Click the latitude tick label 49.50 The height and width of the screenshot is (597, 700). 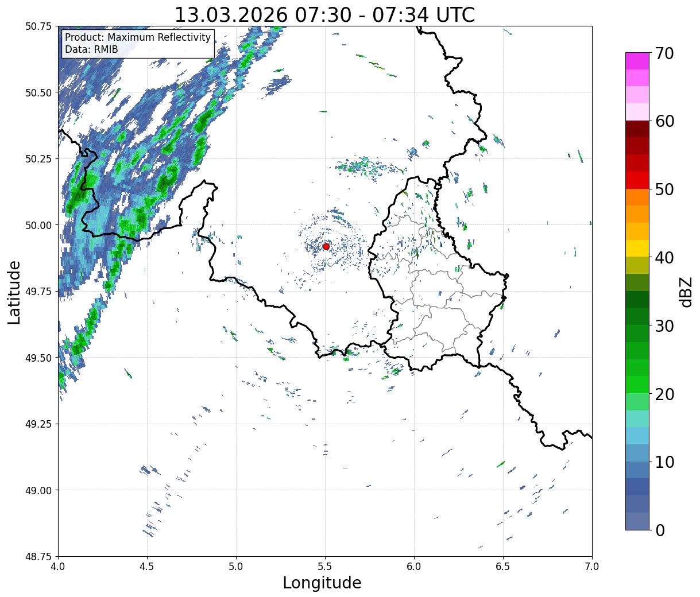coord(38,358)
